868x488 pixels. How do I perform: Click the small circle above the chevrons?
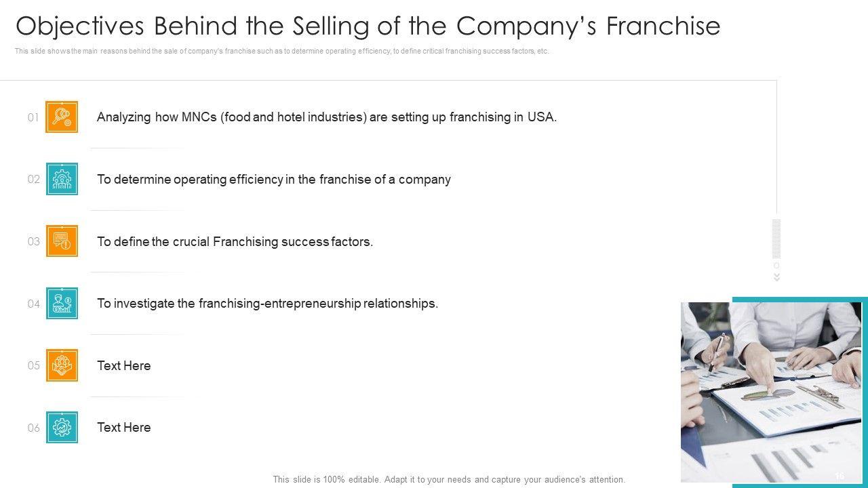pyautogui.click(x=777, y=266)
